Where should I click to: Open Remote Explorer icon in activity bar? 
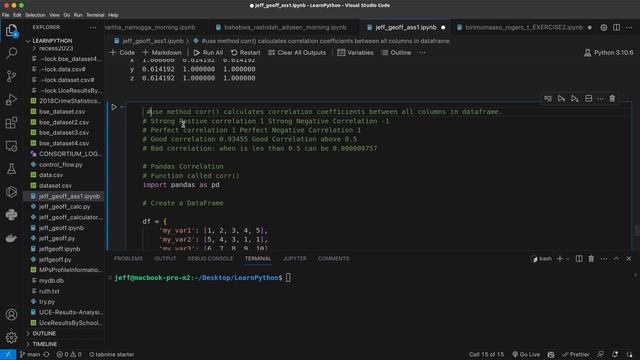click(11, 146)
